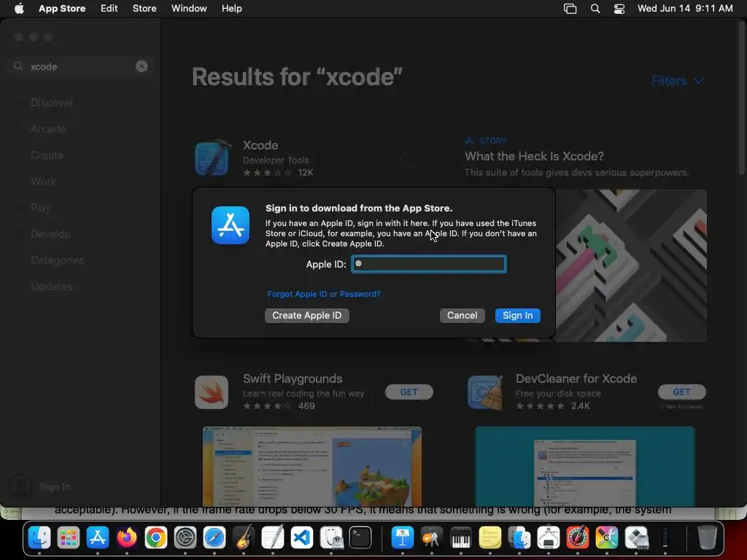The width and height of the screenshot is (747, 560).
Task: Click the xcode search field in sidebar
Action: click(x=80, y=66)
